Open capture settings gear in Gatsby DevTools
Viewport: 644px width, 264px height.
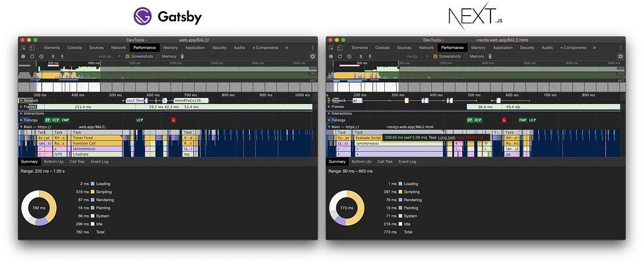tap(313, 56)
